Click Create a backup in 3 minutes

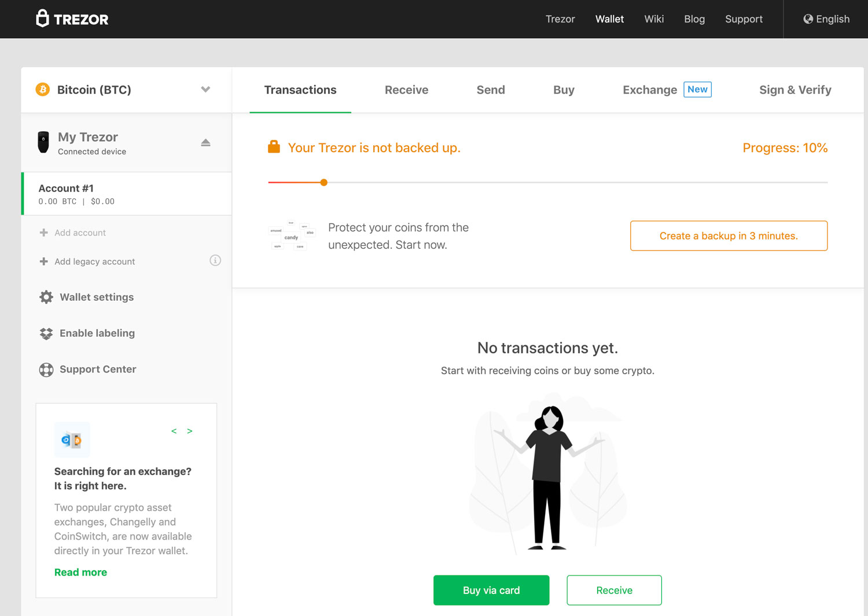pos(729,235)
